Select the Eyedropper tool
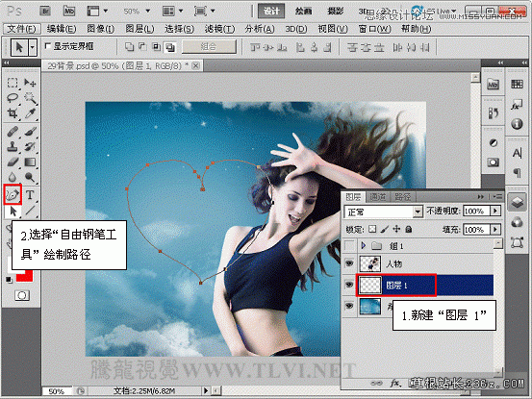 coord(30,113)
